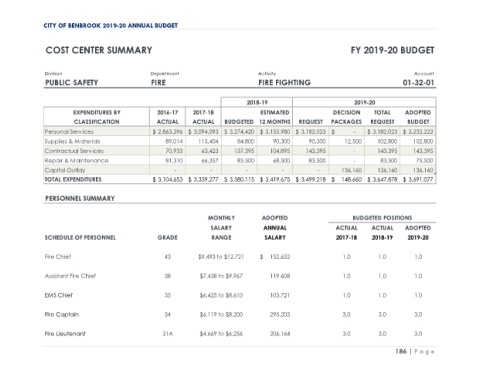Click the Assistant Fire Chief annual salary
This screenshot has height=371, width=480.
[280, 276]
